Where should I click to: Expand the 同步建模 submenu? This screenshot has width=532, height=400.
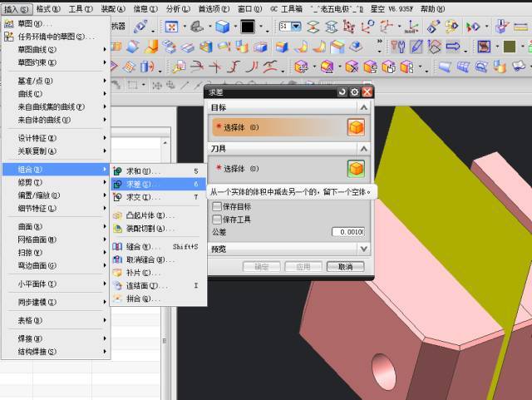pos(56,302)
